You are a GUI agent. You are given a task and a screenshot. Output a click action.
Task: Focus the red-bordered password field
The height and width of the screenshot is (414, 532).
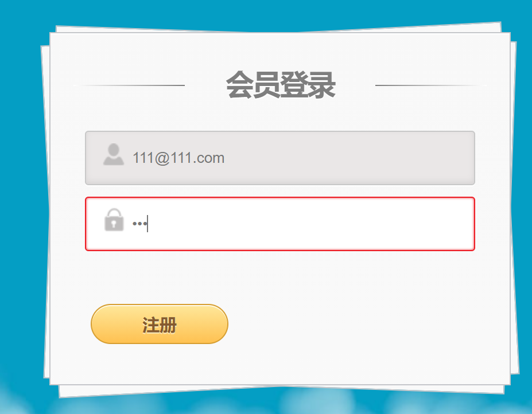coord(280,224)
